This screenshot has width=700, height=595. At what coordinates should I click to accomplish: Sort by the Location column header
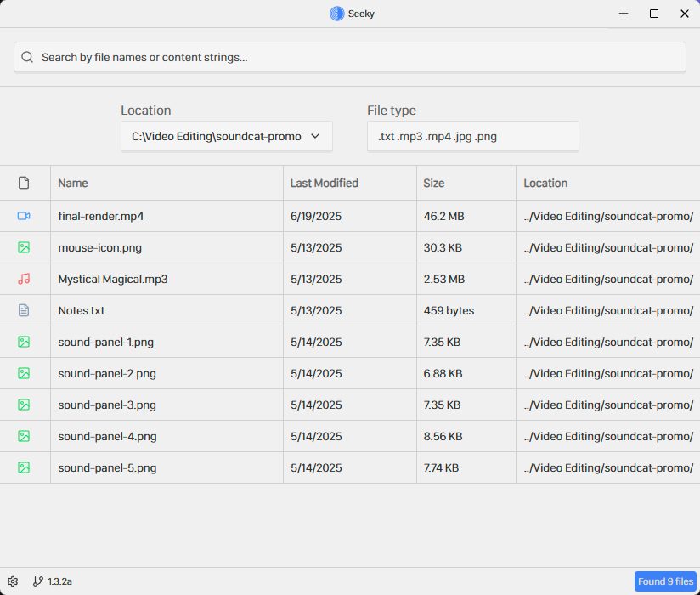tap(545, 183)
